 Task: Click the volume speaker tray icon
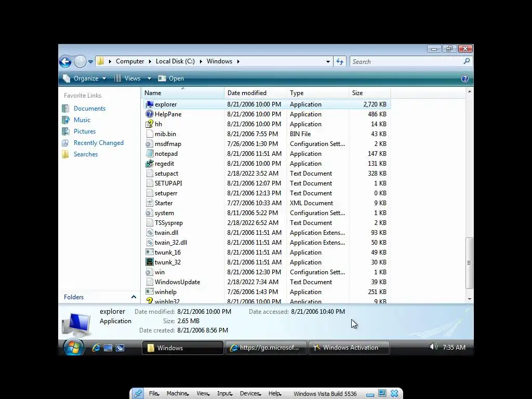[433, 347]
